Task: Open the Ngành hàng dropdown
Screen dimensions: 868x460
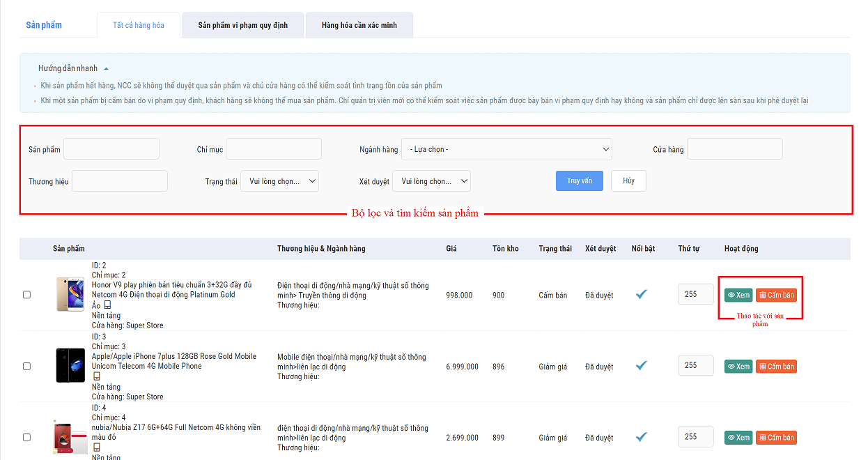Action: [506, 149]
